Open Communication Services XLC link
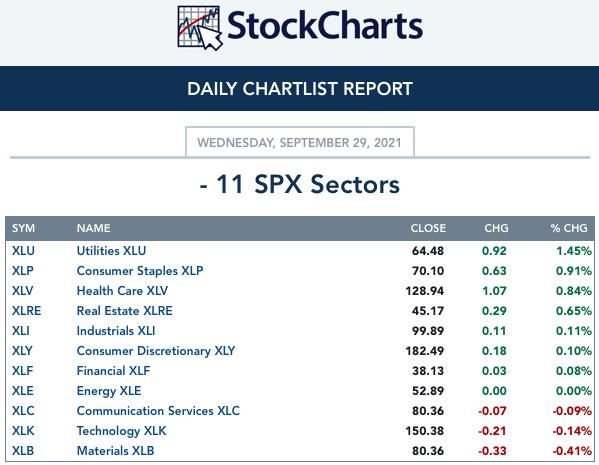This screenshot has height=465, width=599. pos(158,411)
